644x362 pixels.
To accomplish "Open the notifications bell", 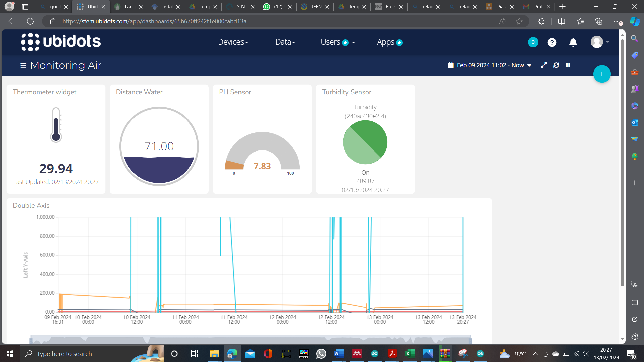I will [x=573, y=42].
